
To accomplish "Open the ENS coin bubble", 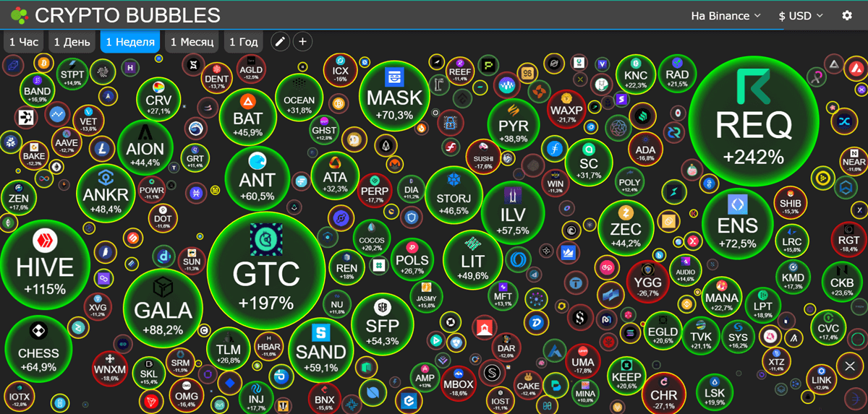I will point(737,224).
